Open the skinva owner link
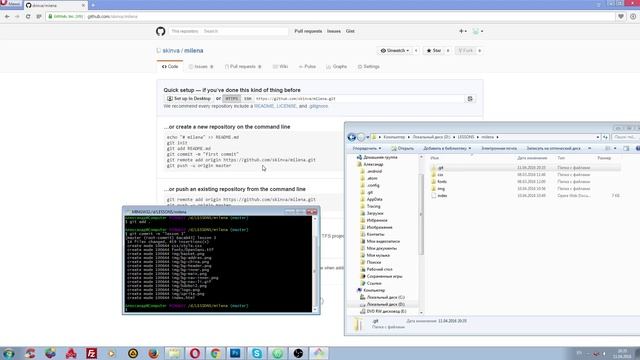The height and width of the screenshot is (360, 640). coord(171,51)
